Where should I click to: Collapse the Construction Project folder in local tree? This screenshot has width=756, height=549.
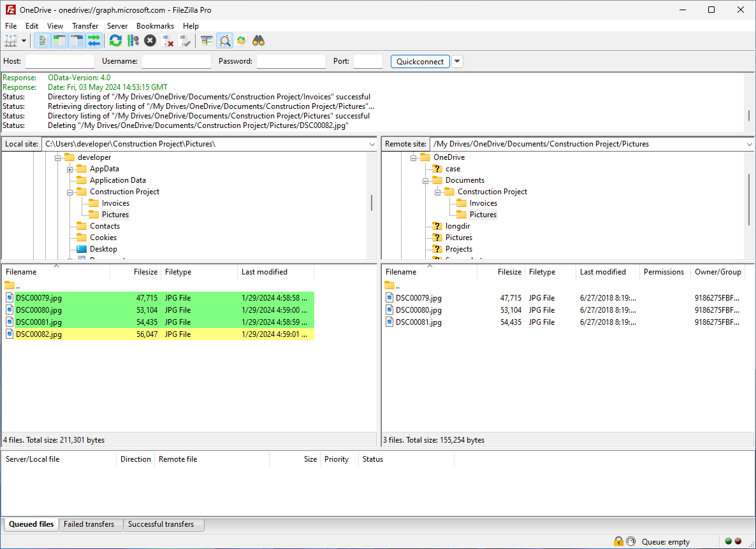point(70,191)
